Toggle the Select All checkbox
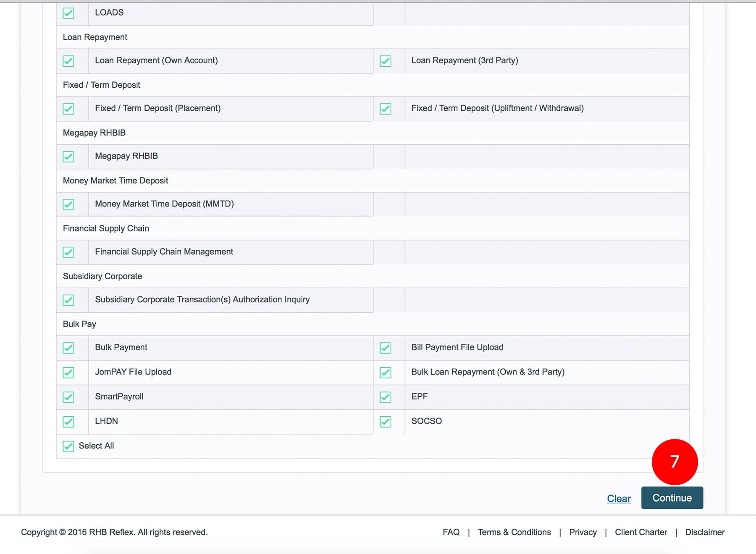The width and height of the screenshot is (756, 554). click(x=68, y=447)
